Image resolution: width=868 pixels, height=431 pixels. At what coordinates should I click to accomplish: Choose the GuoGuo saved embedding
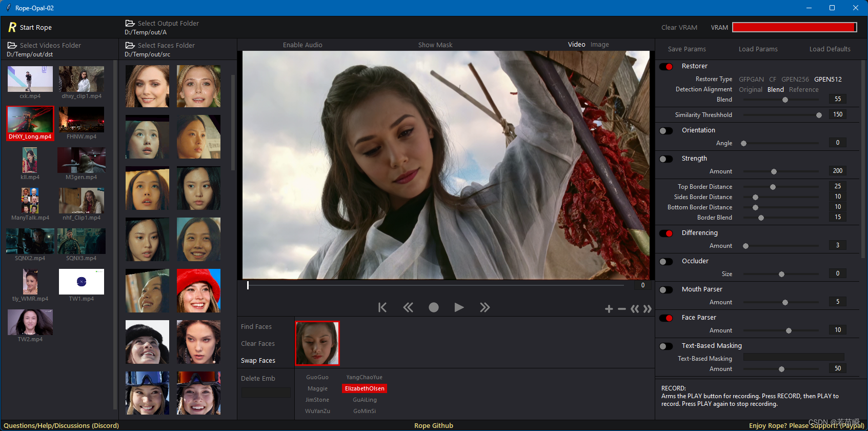(317, 377)
